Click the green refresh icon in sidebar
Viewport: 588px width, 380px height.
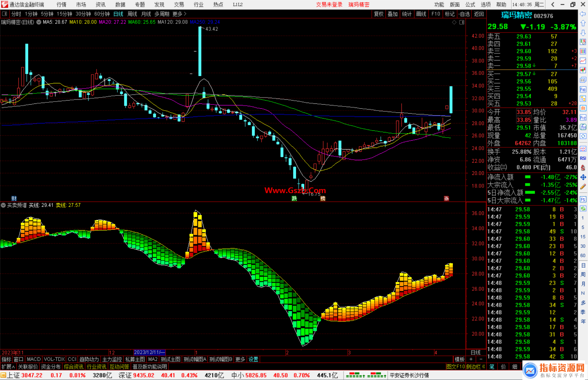coord(583,208)
